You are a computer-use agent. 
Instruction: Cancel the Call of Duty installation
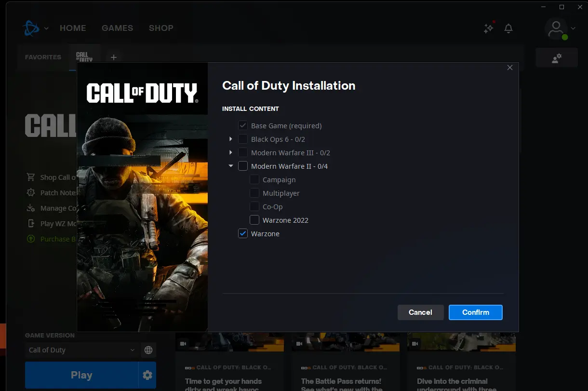420,312
